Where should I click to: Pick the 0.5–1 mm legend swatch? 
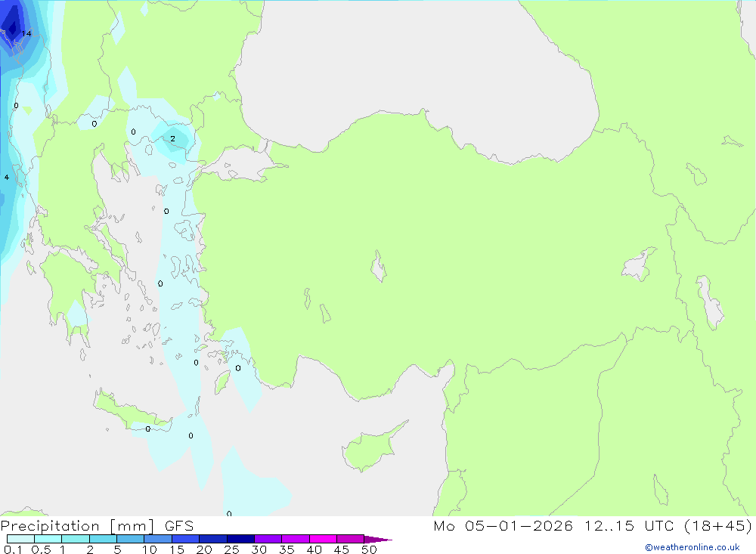48,539
